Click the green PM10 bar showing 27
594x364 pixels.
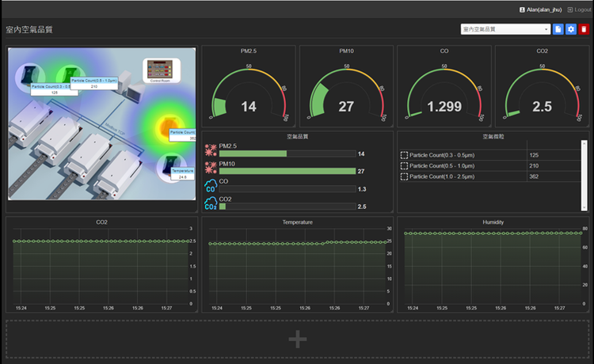[287, 171]
